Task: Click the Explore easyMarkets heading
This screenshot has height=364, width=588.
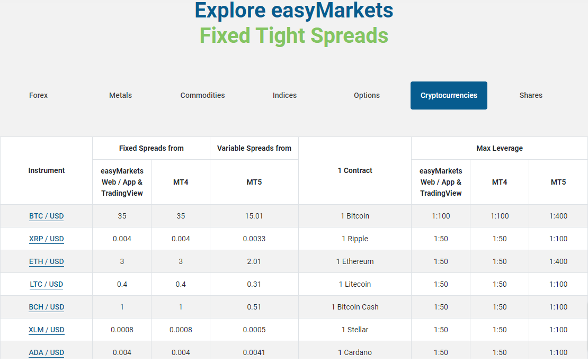Action: click(x=294, y=10)
